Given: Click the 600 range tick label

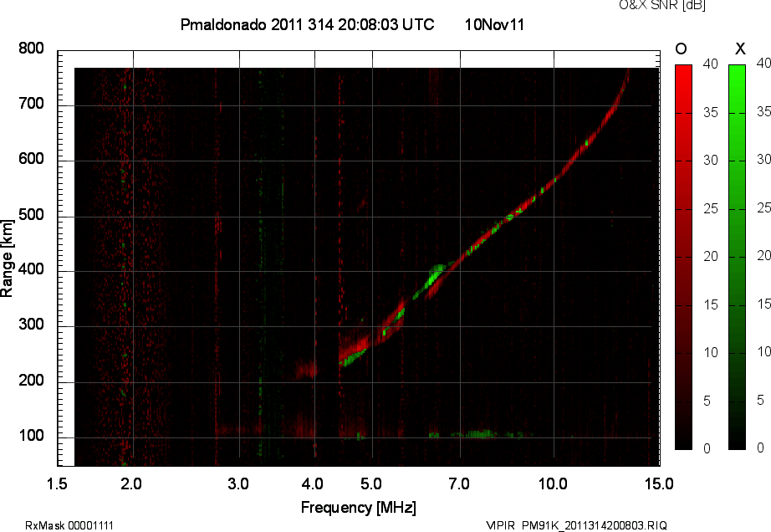Looking at the screenshot, I should 31,159.
